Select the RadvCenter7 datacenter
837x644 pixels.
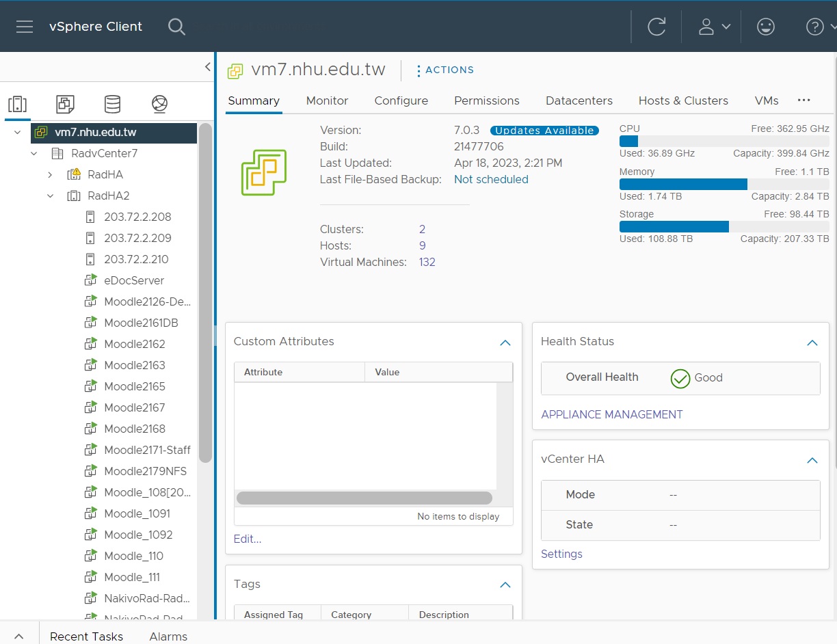[x=104, y=153]
